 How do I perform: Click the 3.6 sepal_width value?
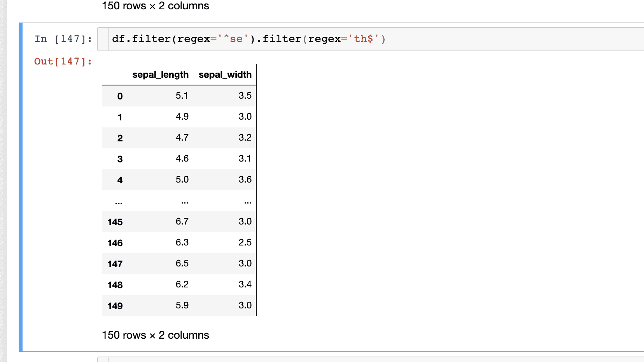pos(245,179)
